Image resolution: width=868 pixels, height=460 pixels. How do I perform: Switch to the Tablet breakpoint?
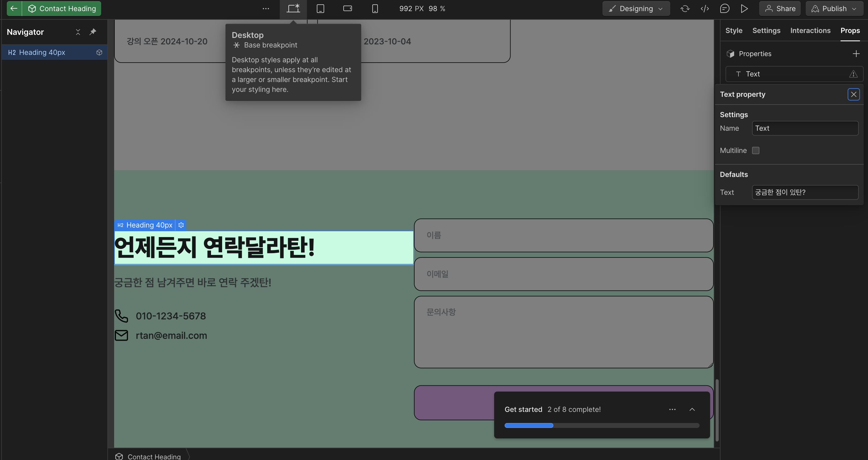[x=320, y=8]
